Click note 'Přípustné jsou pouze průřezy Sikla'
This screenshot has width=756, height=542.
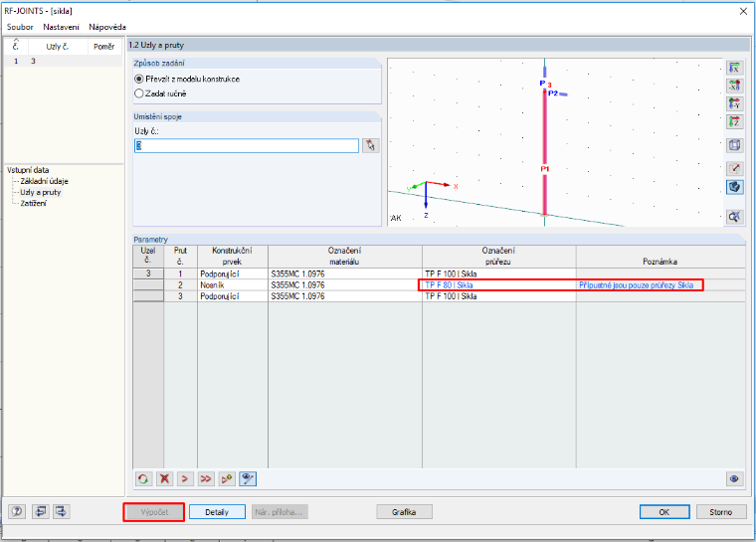pos(636,285)
